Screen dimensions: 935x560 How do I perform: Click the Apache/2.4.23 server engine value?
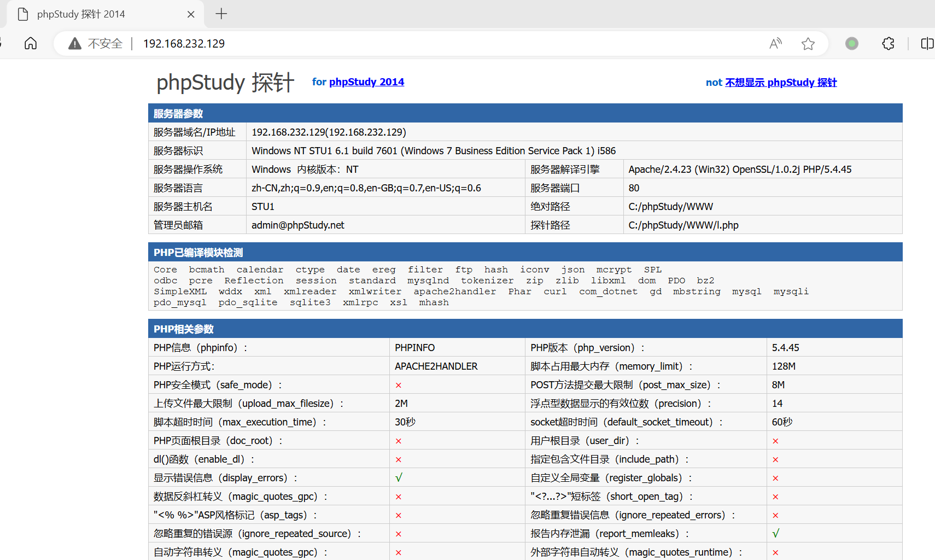pos(740,170)
